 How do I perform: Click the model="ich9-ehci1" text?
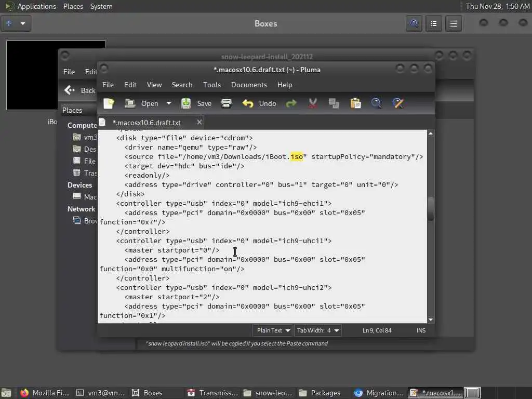coord(290,203)
